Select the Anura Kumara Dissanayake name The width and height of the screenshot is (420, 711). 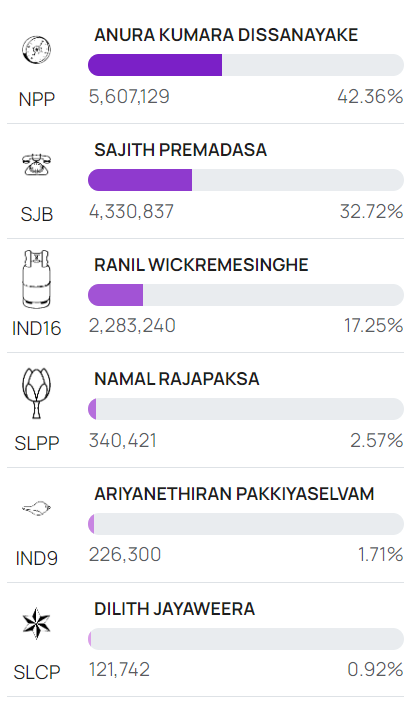(226, 35)
